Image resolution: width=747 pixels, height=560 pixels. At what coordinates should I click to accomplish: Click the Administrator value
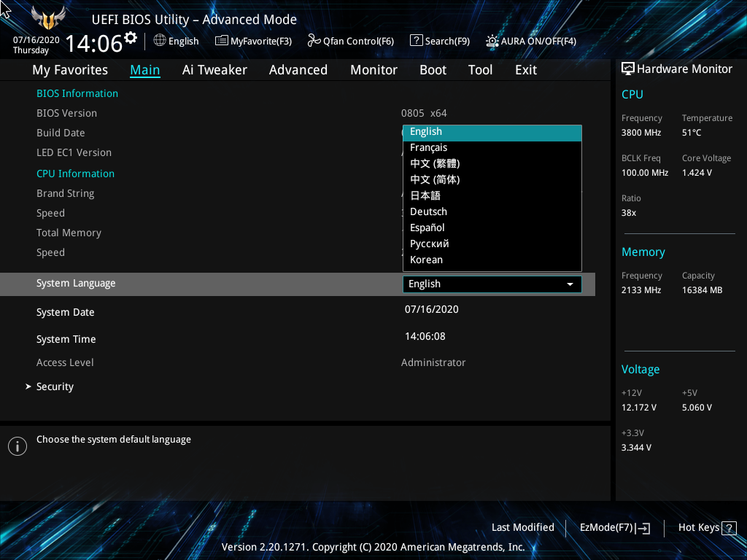433,362
